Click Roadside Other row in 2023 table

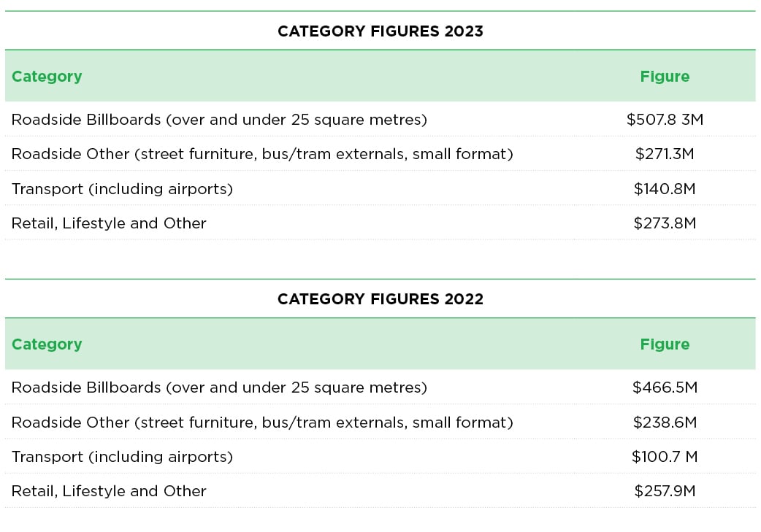(x=380, y=154)
